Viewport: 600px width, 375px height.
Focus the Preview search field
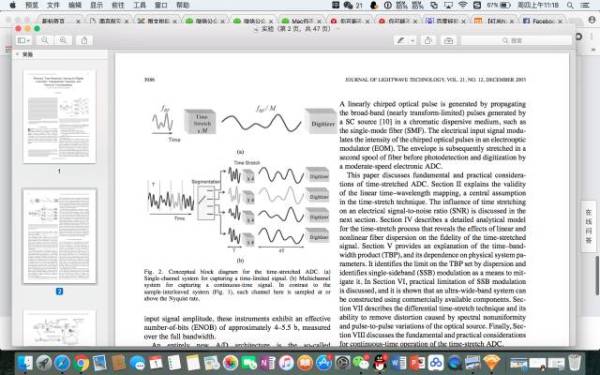516,40
